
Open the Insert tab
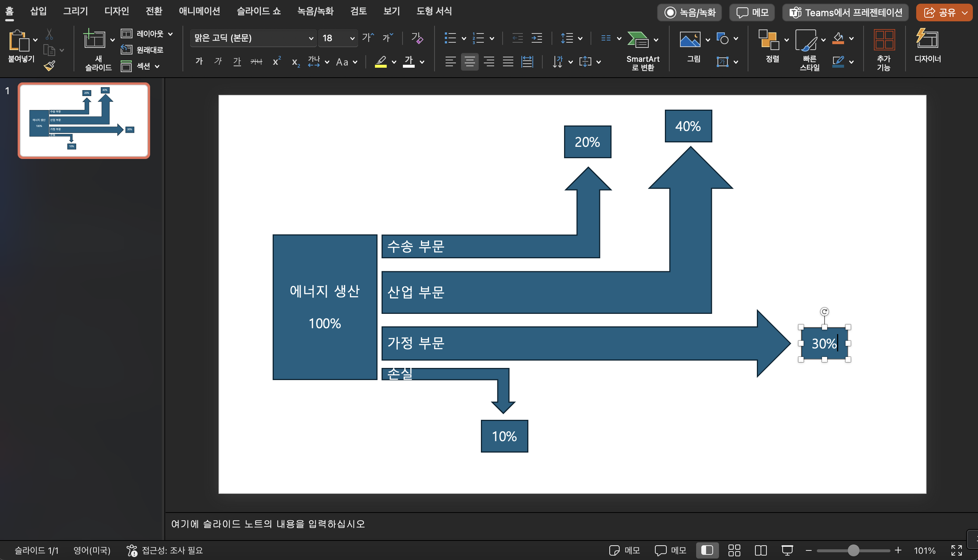click(39, 11)
